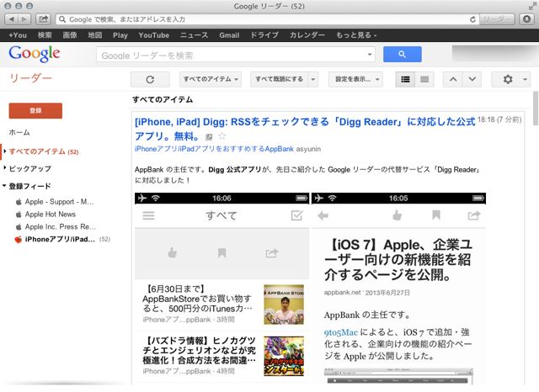
Task: Open the AppBank source link under title
Action: [214, 149]
